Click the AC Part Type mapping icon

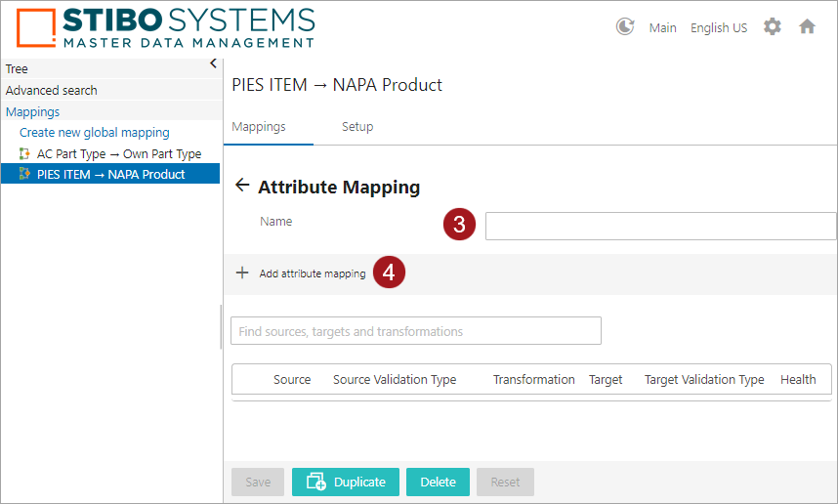(25, 153)
